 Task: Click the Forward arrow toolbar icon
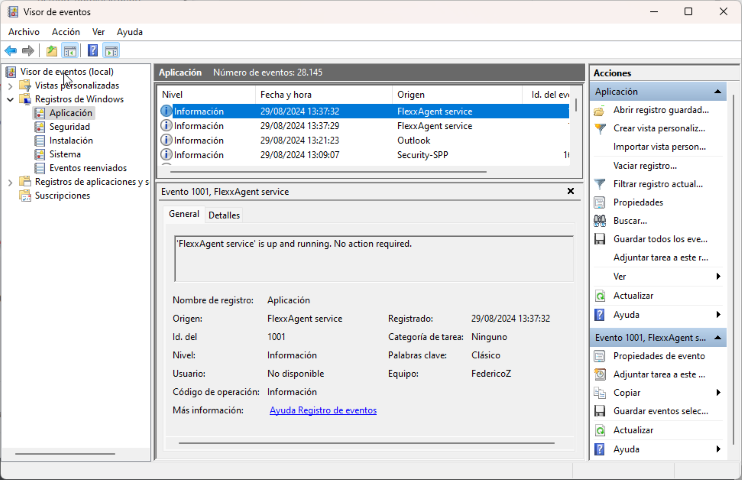tap(28, 51)
